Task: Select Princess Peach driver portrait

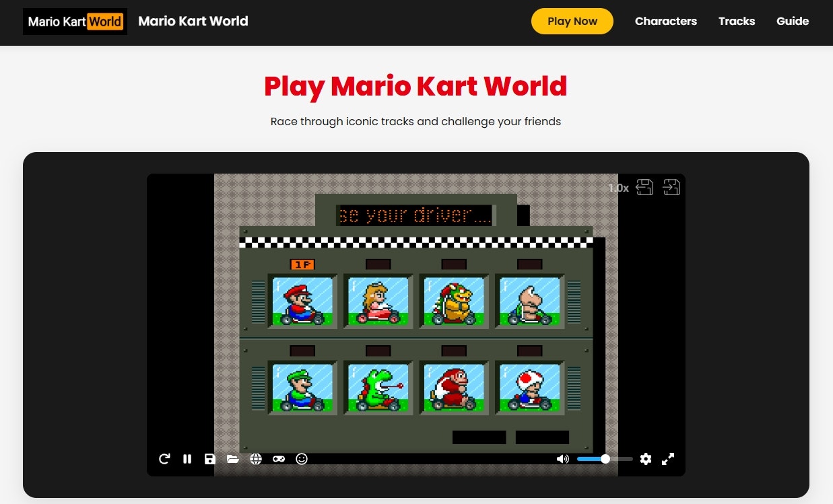Action: [x=378, y=301]
